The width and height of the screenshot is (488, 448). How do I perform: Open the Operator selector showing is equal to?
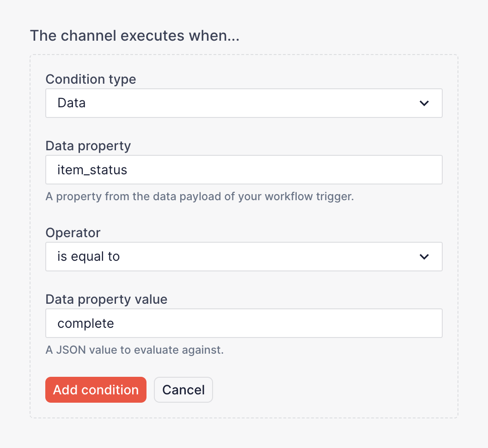point(244,257)
